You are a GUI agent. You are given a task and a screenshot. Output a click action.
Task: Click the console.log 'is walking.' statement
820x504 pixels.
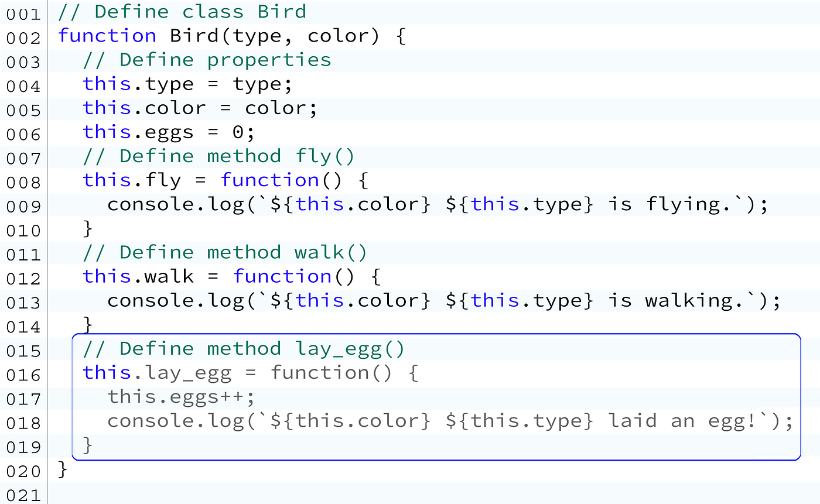point(445,301)
